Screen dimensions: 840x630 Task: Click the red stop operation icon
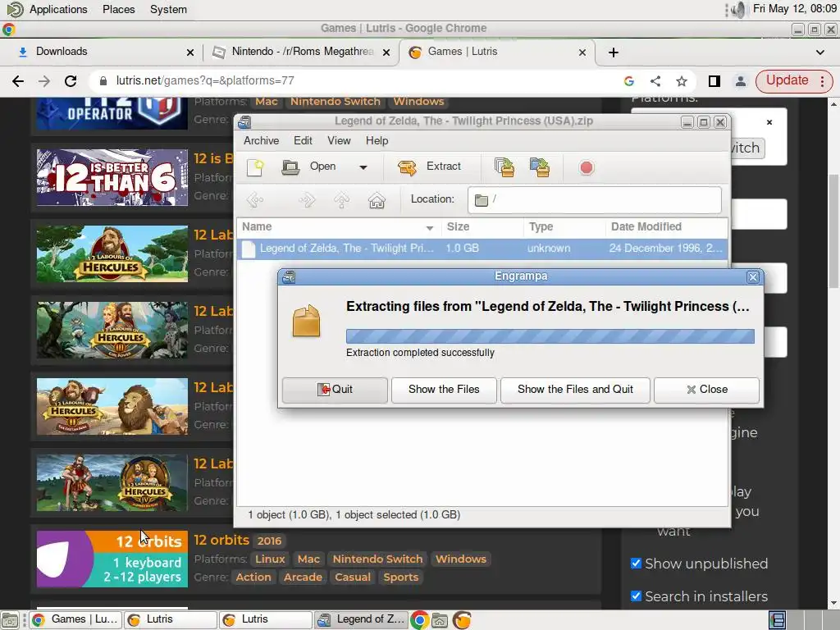[x=586, y=167]
